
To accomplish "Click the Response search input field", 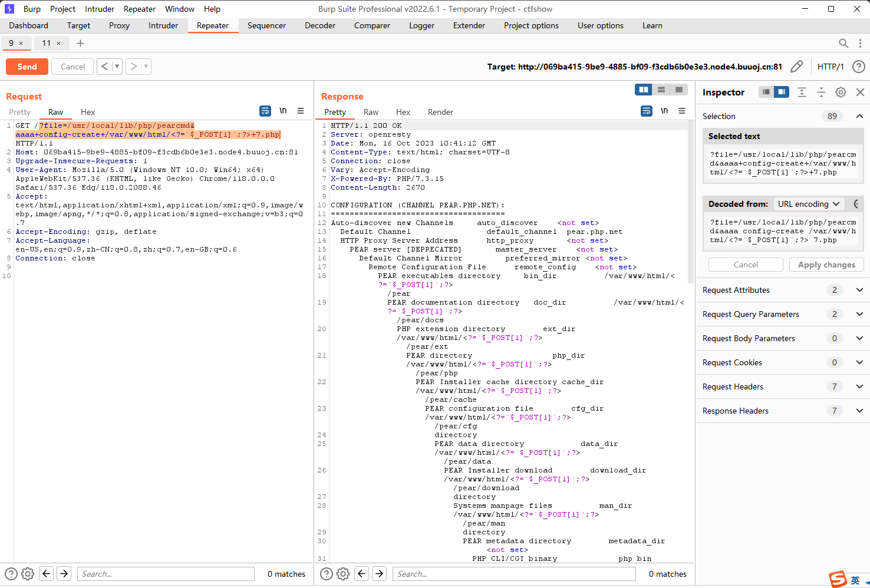I will [514, 574].
